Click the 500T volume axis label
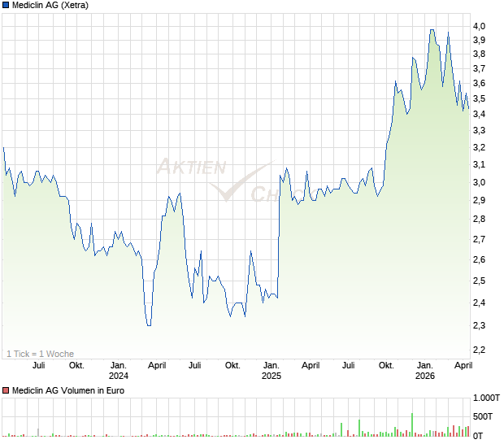 (x=483, y=416)
